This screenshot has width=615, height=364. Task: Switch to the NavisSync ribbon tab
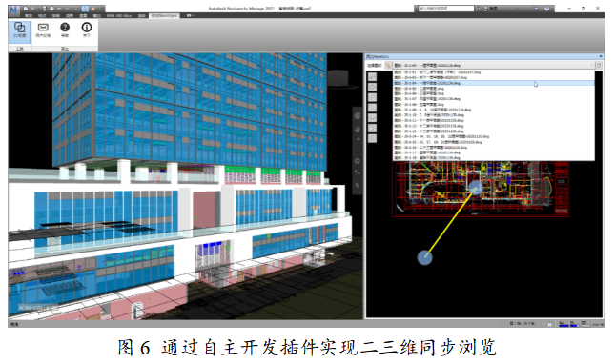tap(164, 15)
